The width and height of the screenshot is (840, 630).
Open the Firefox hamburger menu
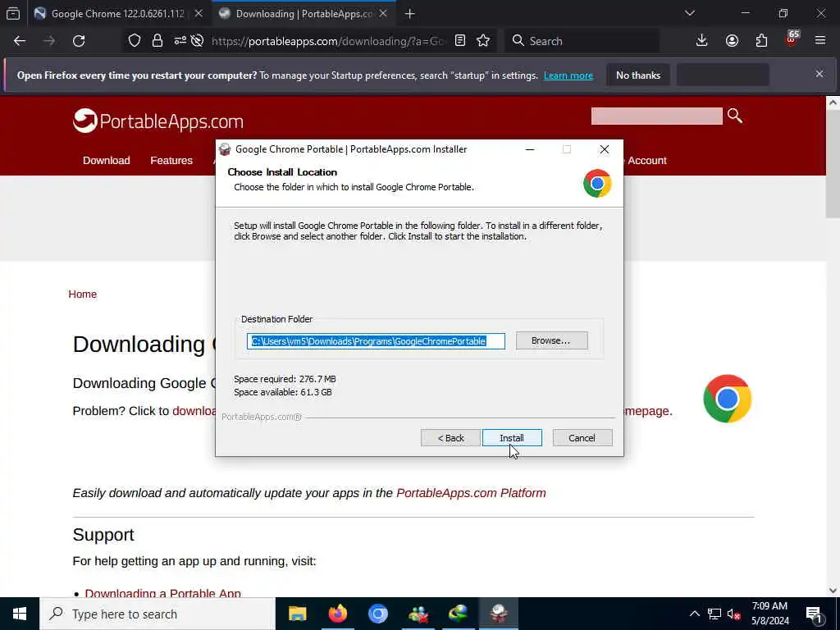pyautogui.click(x=820, y=41)
